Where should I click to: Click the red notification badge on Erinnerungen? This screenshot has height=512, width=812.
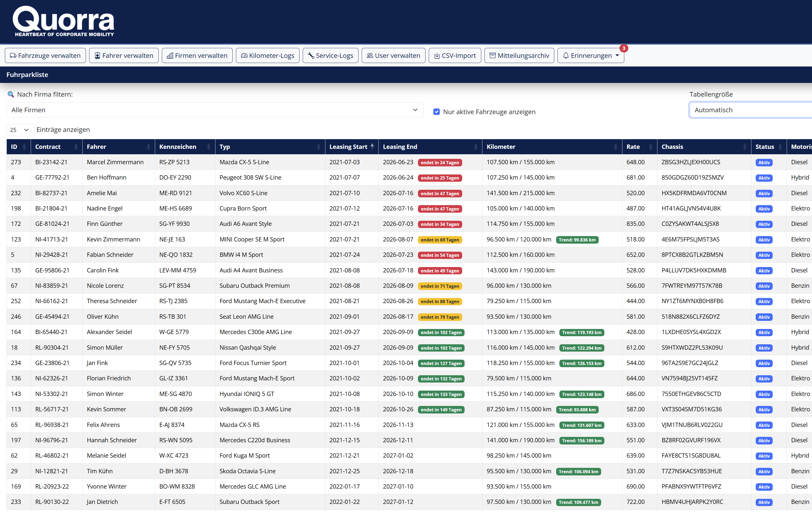(623, 48)
